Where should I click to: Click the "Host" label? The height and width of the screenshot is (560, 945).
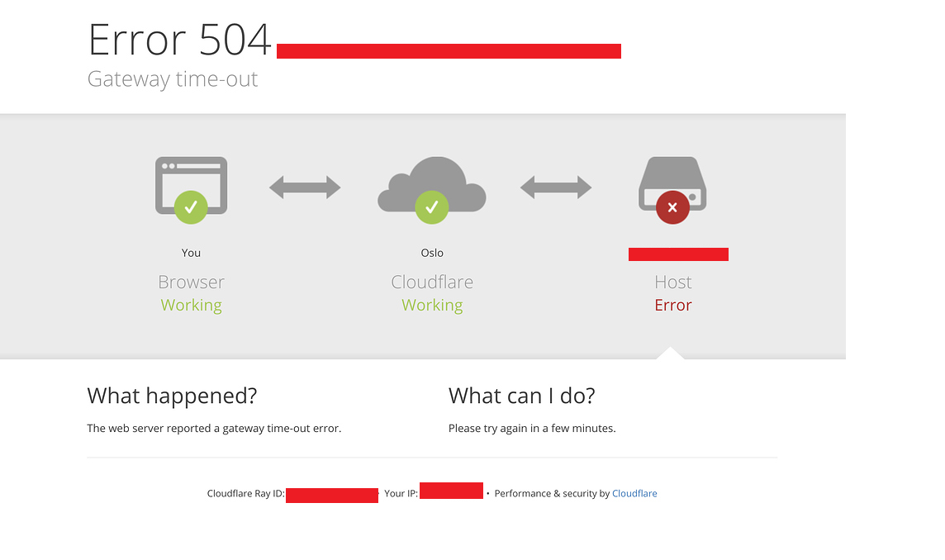point(673,282)
